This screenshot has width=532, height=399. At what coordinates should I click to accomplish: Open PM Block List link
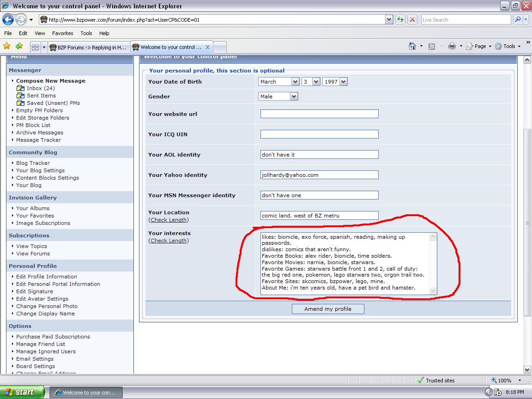coord(33,125)
